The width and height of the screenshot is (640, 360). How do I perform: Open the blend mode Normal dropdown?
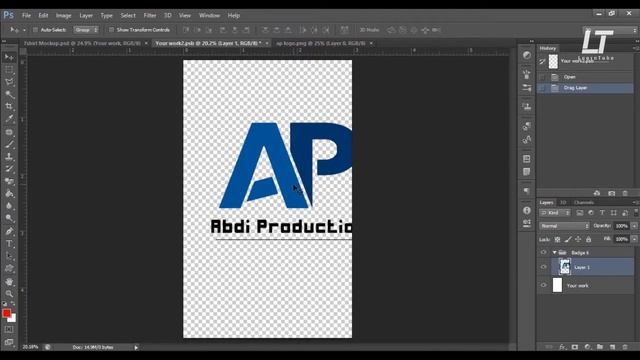pos(564,226)
